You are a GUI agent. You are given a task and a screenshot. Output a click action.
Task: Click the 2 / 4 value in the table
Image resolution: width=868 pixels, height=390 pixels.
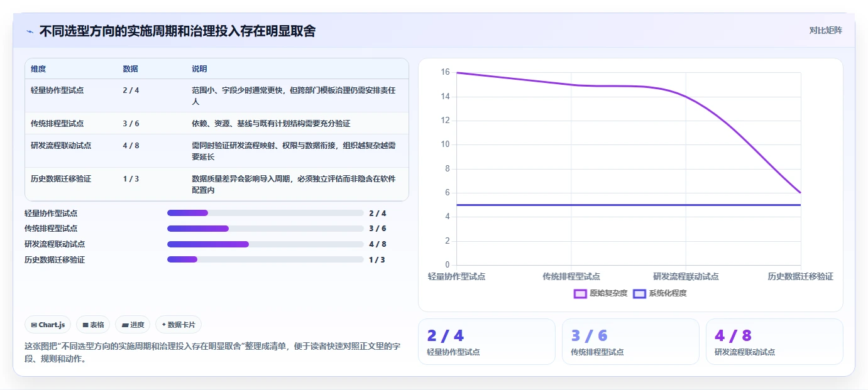click(x=131, y=90)
